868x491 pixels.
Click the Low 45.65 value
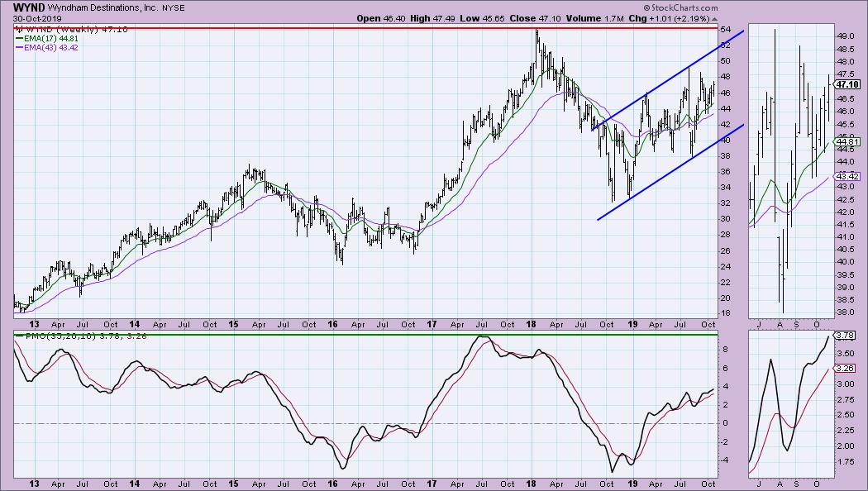click(x=482, y=18)
